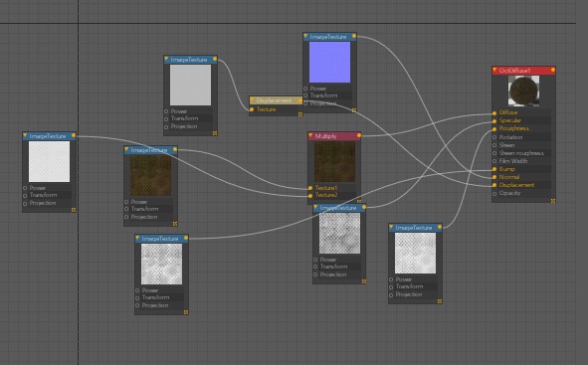Toggle Opacity socket on OctDiffuse1 node
Viewport: 588px width, 365px height.
tap(494, 193)
